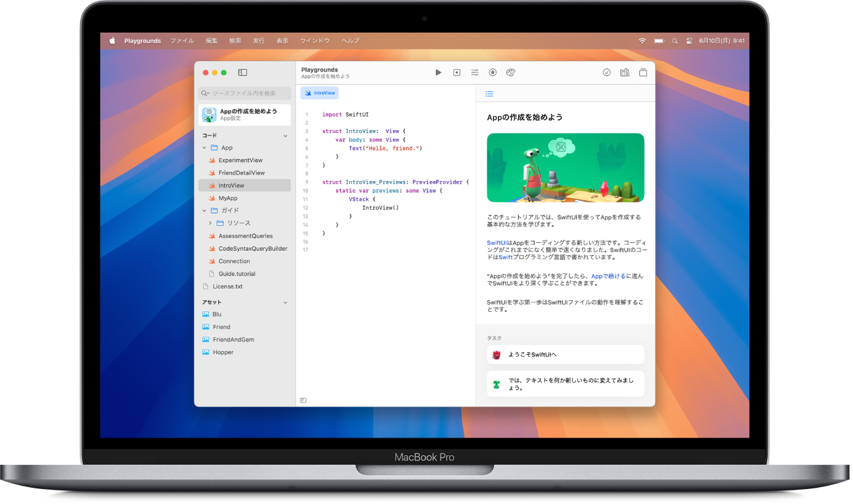Click the image icon beside FriendAndGem
The height and width of the screenshot is (504, 853).
(206, 340)
